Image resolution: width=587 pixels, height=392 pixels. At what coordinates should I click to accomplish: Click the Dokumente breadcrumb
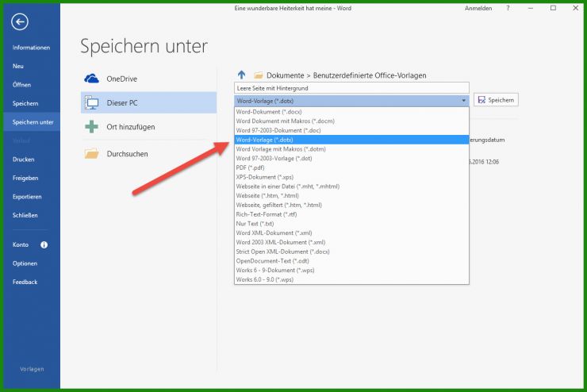(x=286, y=75)
